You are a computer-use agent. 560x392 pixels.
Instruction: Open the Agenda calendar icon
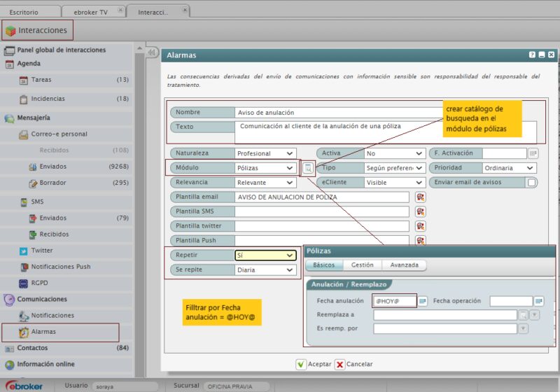coord(10,64)
